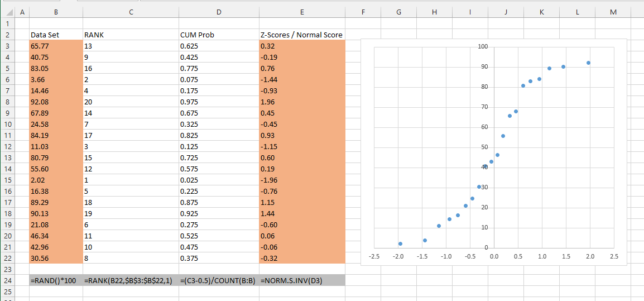Click the =RANK(B22,$B$3:$B$22,1) formula cell

pos(131,280)
